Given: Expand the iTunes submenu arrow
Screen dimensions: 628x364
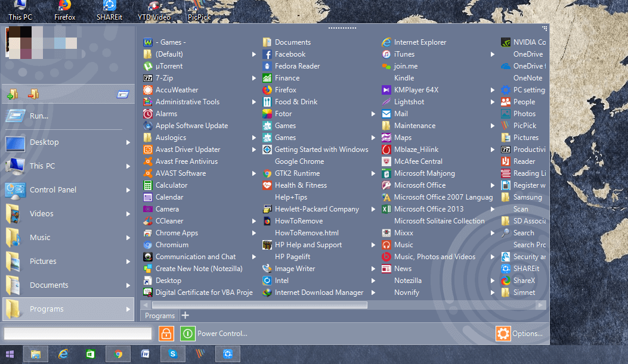Looking at the screenshot, I should coord(493,54).
